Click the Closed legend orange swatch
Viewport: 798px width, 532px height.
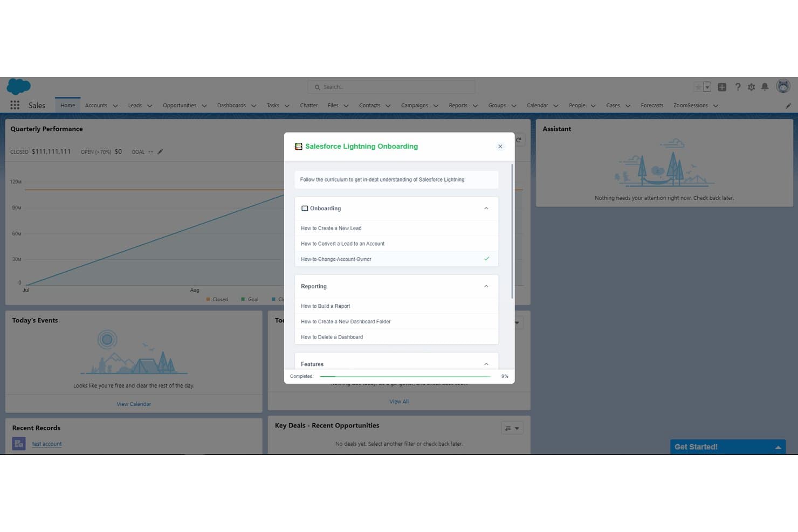208,300
